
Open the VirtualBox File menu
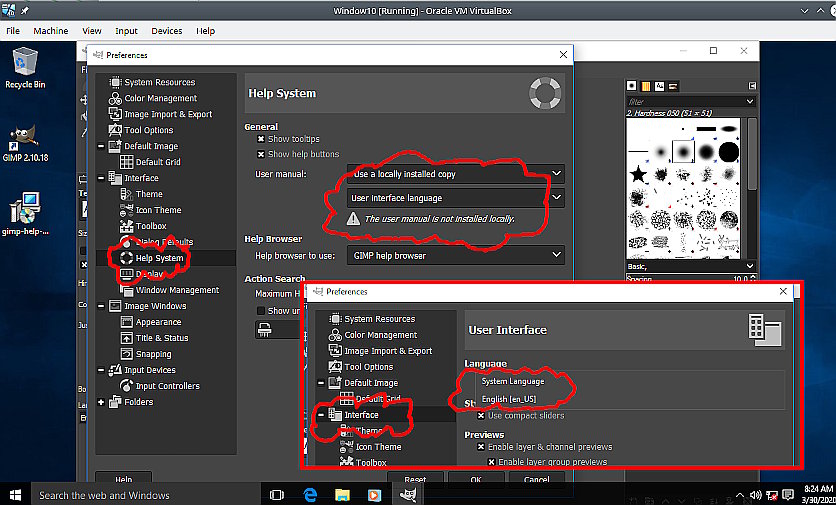click(x=13, y=31)
